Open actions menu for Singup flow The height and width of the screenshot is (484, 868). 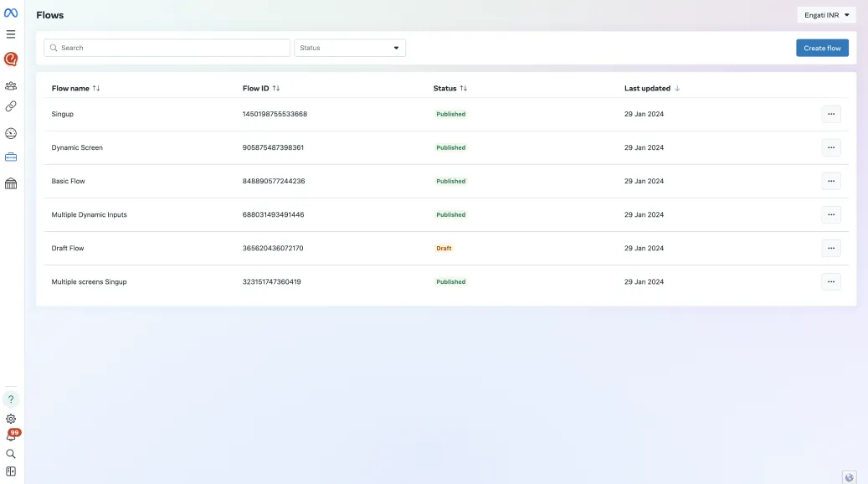(830, 114)
